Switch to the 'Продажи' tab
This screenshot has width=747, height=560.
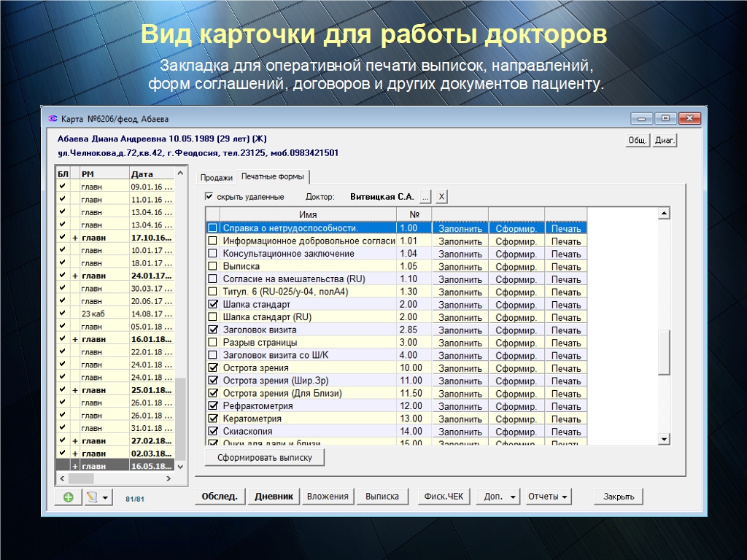coord(217,177)
